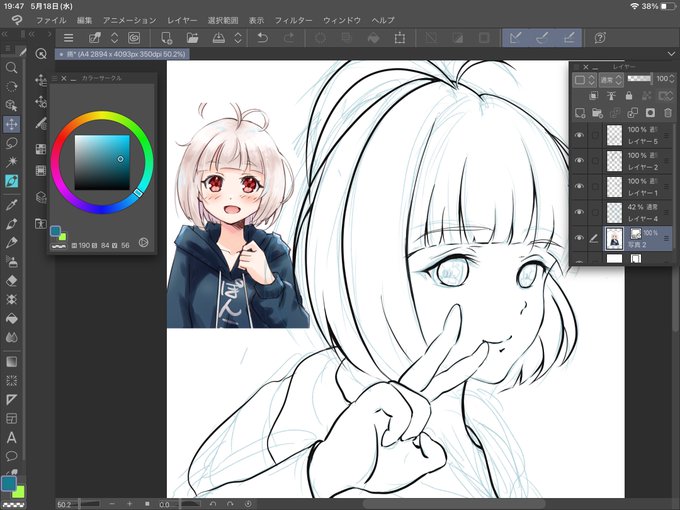Adjust layer opacity stepper at 100
This screenshot has height=510, width=680.
click(672, 78)
